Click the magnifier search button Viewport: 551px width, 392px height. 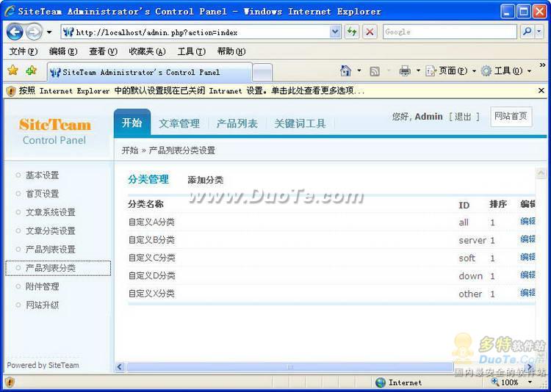527,32
